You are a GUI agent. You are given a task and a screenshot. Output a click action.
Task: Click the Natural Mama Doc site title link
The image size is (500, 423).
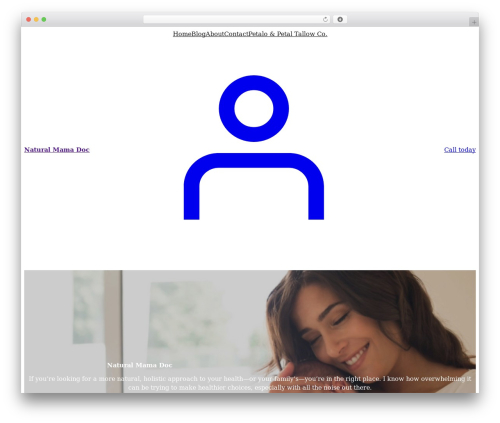(57, 150)
